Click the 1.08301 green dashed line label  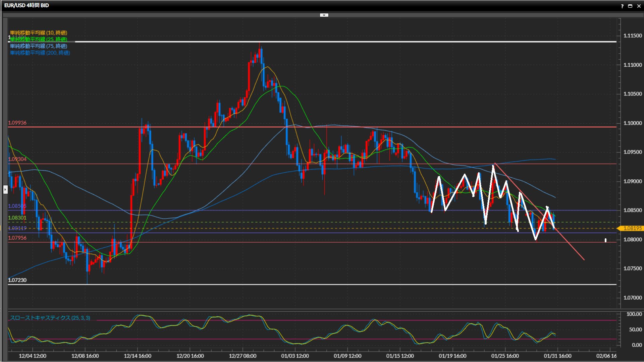pos(17,218)
